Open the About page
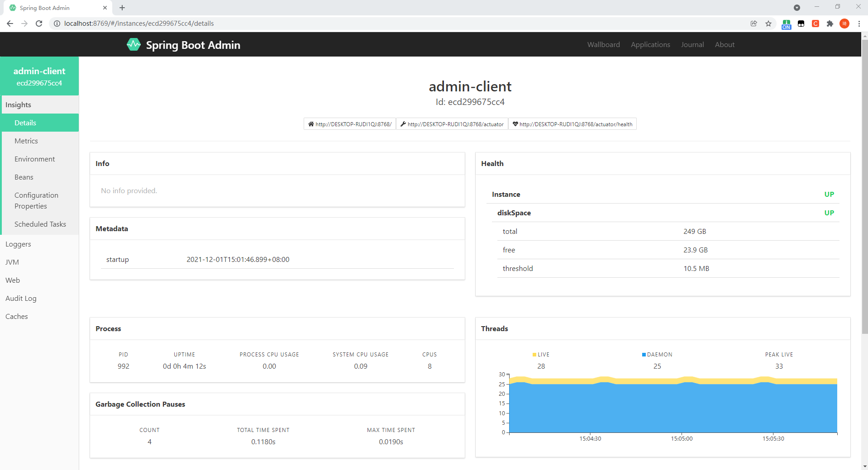The image size is (868, 470). (725, 44)
